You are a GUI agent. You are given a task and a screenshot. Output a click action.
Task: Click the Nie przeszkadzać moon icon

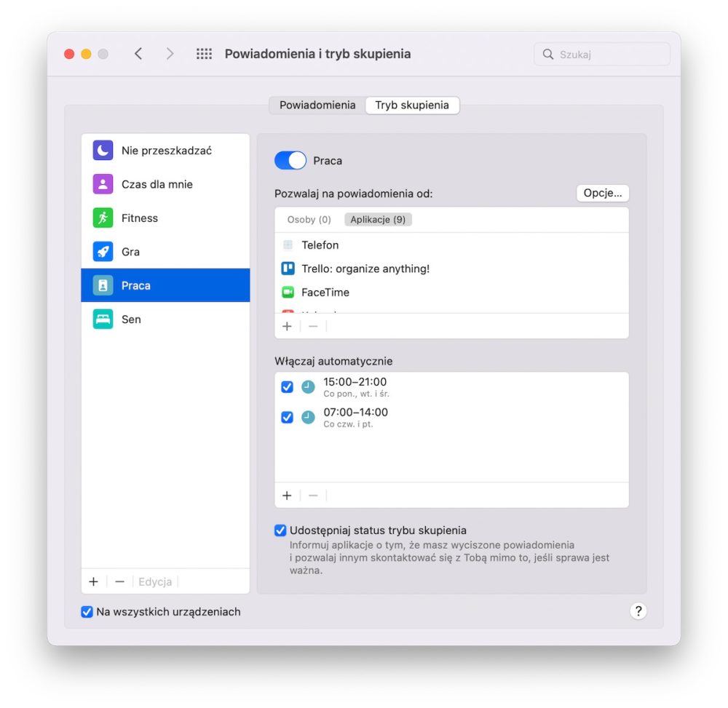pyautogui.click(x=103, y=151)
